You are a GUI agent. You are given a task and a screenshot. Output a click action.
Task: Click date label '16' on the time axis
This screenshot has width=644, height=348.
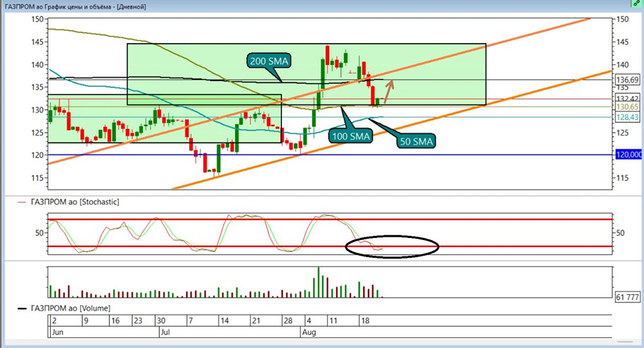(115, 321)
